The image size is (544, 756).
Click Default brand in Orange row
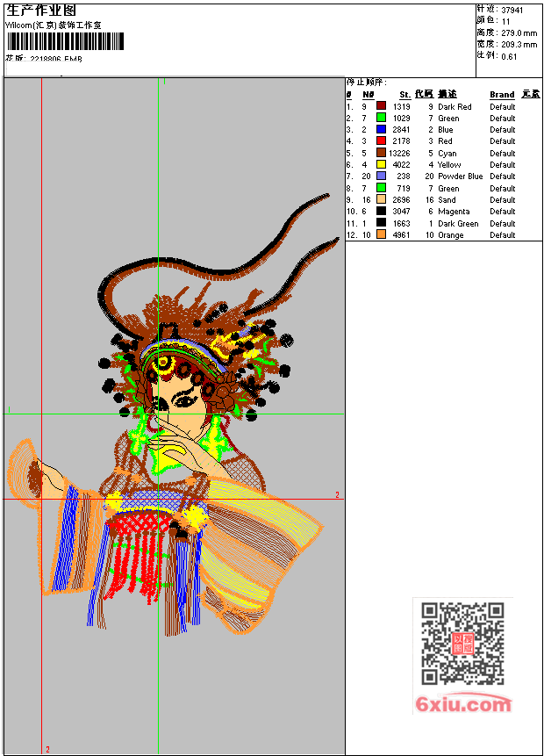point(503,235)
